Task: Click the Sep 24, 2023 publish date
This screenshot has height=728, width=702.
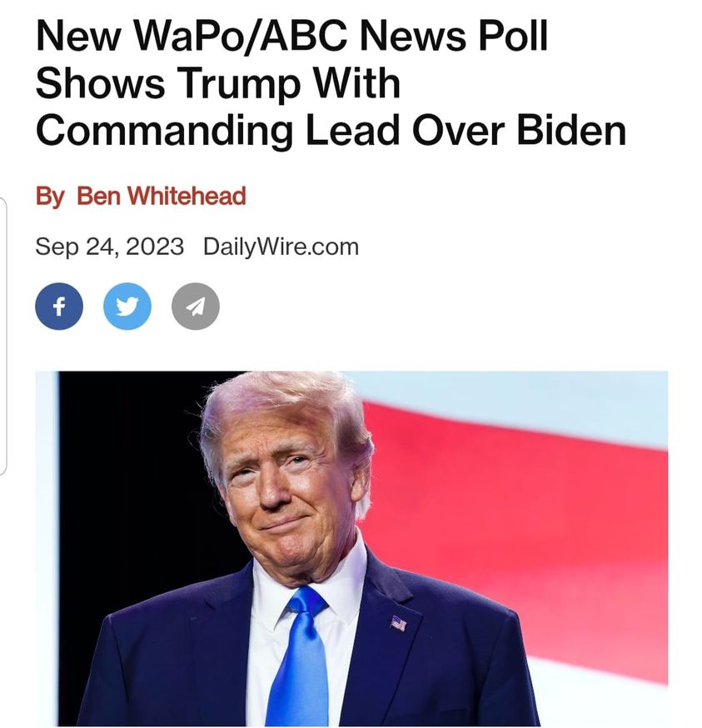Action: (x=110, y=247)
